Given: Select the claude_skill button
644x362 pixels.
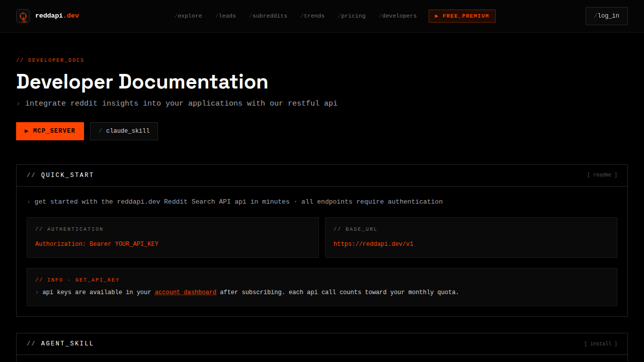Looking at the screenshot, I should click(x=124, y=131).
